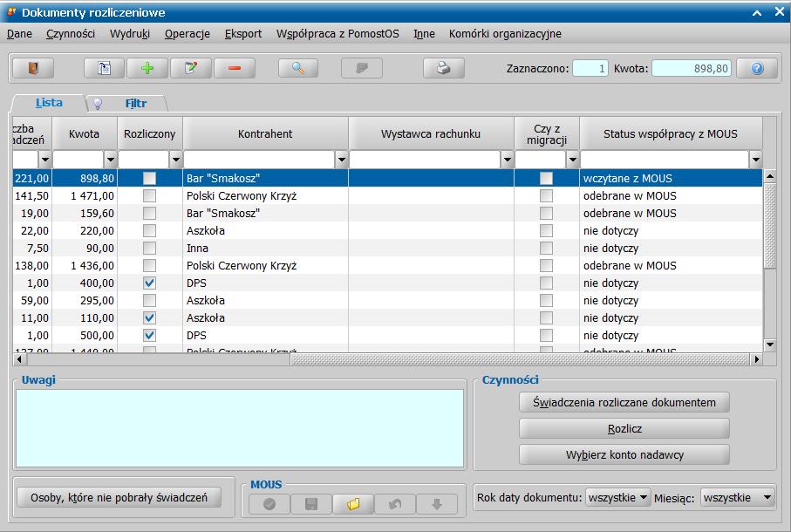Open Współpraca z PomostOS menu
The width and height of the screenshot is (791, 532).
338,34
